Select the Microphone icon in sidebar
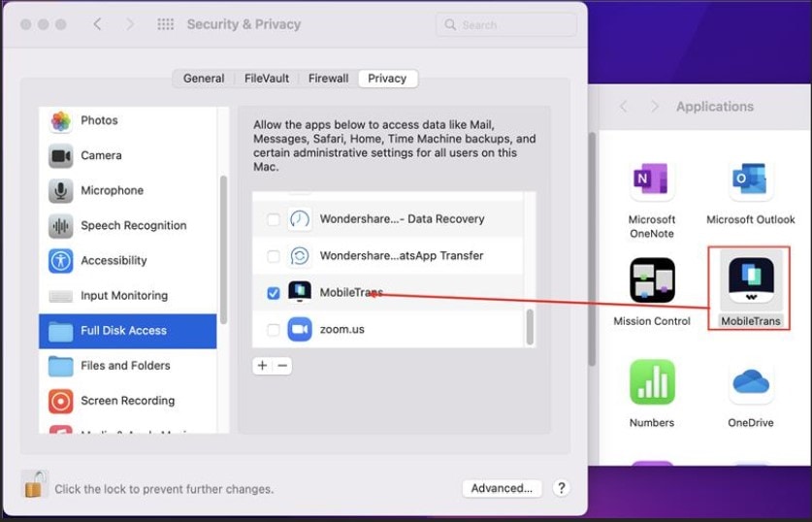Image resolution: width=812 pixels, height=522 pixels. 60,190
